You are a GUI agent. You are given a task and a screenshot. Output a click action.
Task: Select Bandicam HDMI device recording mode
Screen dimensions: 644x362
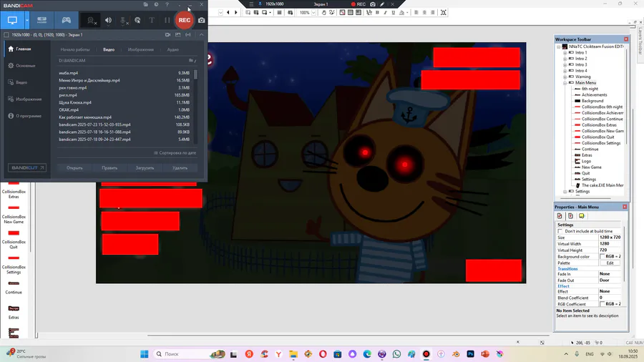click(42, 20)
